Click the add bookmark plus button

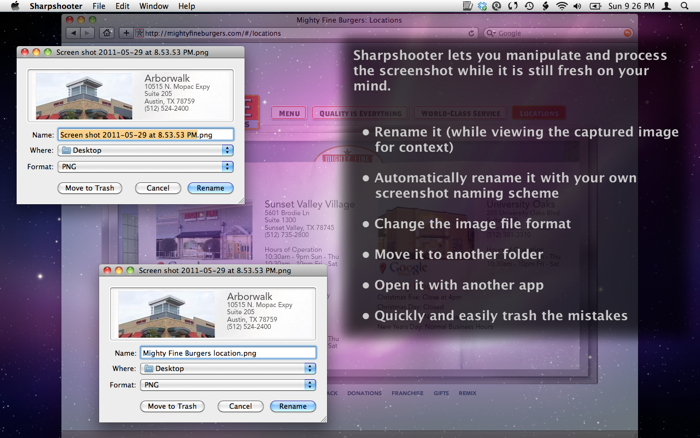pos(126,32)
